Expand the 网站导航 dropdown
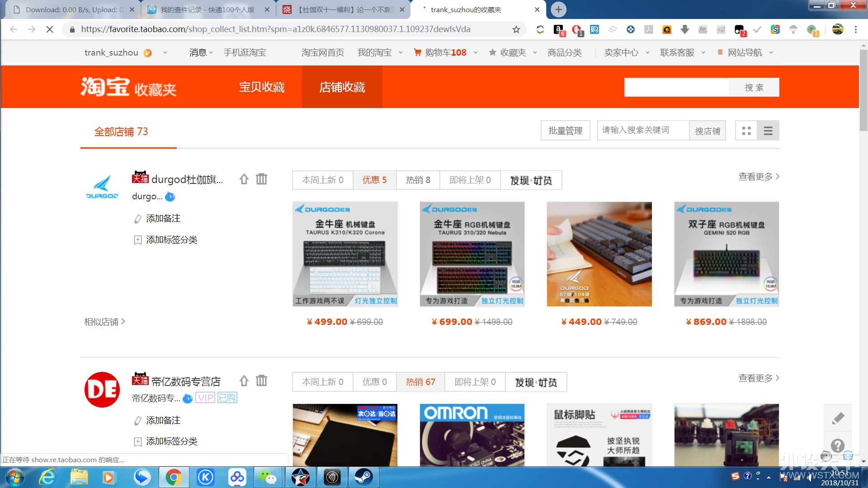Screen dimensions: 868x488 [771, 53]
